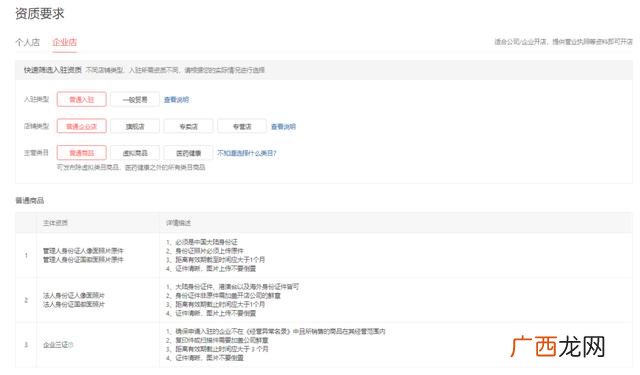Click the 管理人身份证人像面照片原件 cell
The height and width of the screenshot is (375, 640).
click(x=83, y=251)
